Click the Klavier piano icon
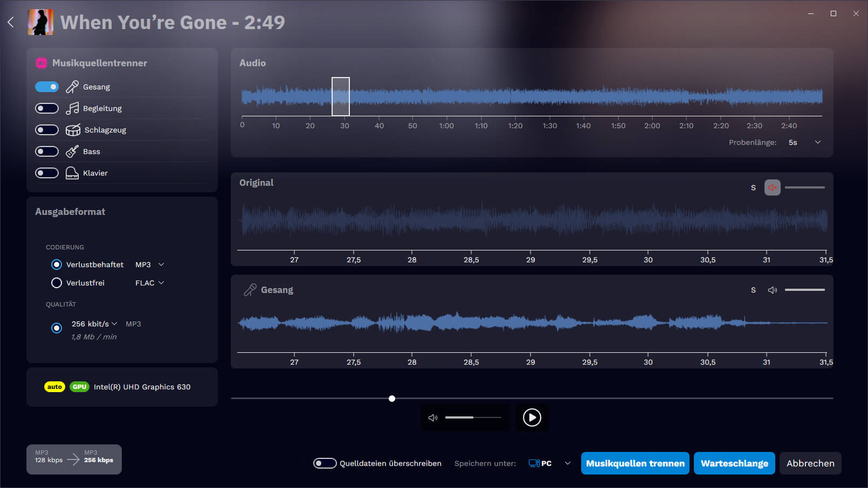This screenshot has width=868, height=488. pyautogui.click(x=71, y=173)
